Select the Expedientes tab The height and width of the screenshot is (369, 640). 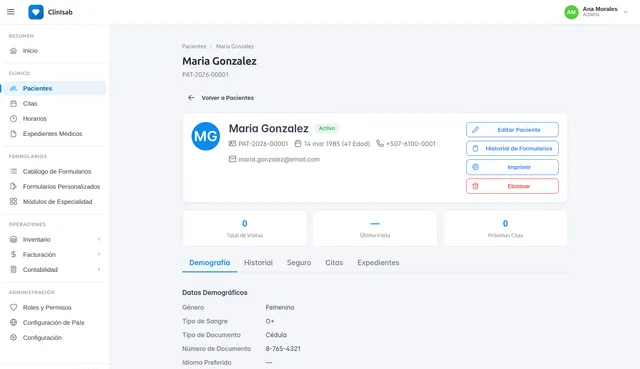click(x=378, y=263)
